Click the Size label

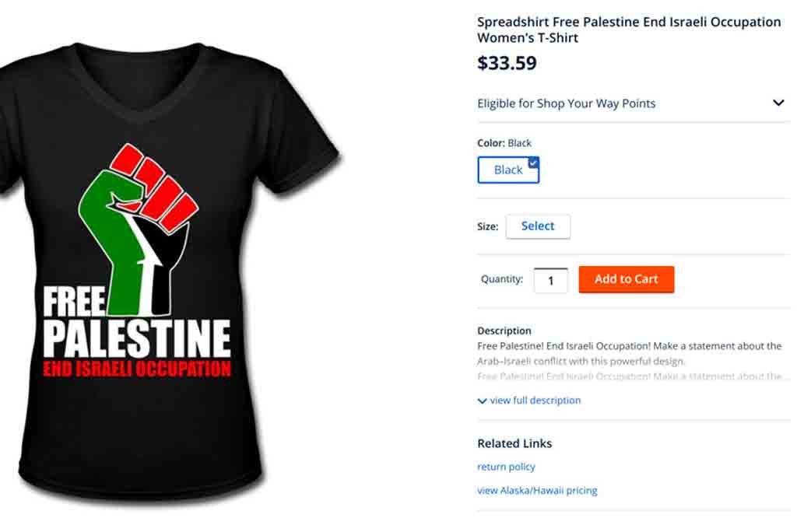[487, 226]
